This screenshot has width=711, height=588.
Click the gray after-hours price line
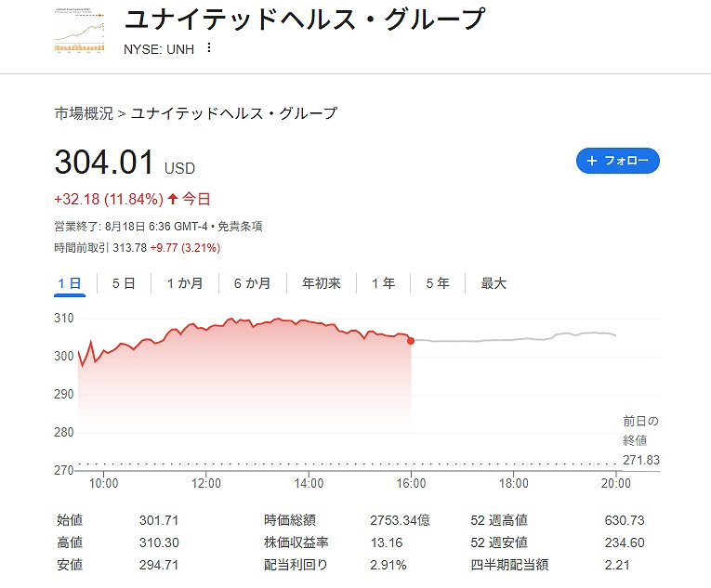tap(514, 337)
